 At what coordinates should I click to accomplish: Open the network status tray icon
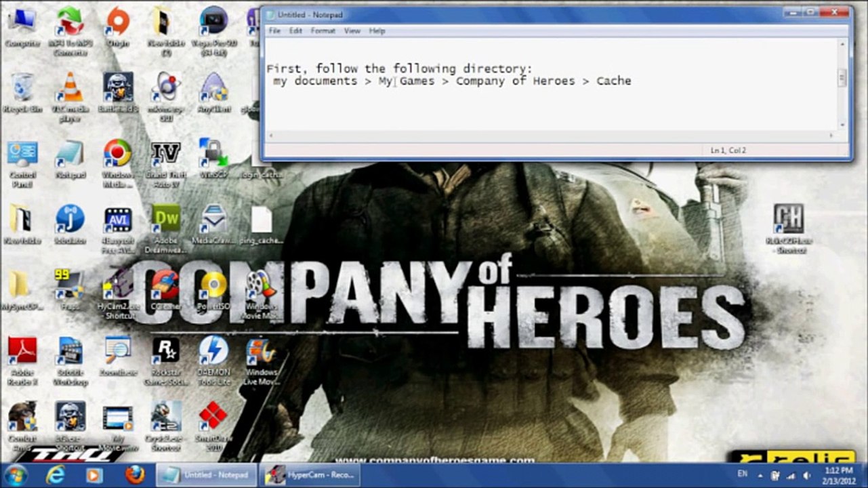click(791, 475)
